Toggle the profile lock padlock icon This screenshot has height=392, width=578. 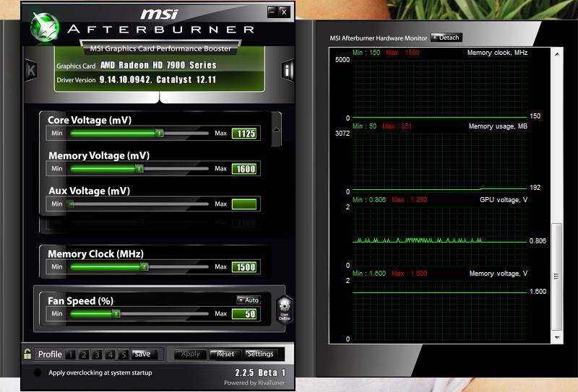tap(27, 354)
